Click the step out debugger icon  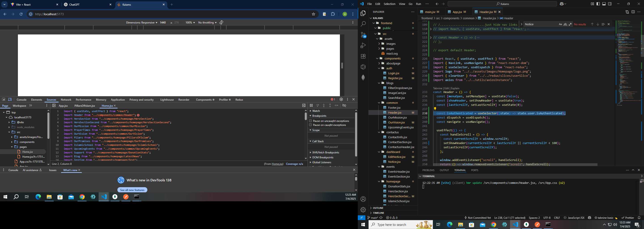(x=330, y=106)
